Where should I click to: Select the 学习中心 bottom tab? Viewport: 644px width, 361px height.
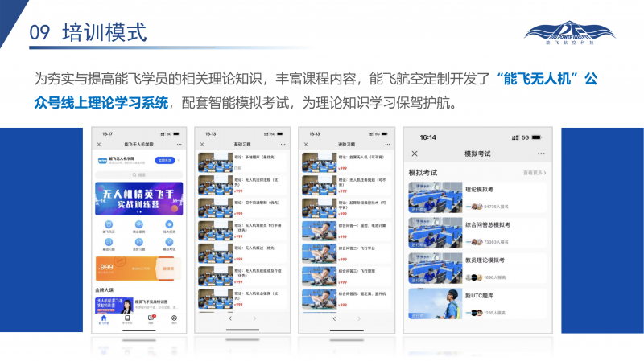coord(127,319)
